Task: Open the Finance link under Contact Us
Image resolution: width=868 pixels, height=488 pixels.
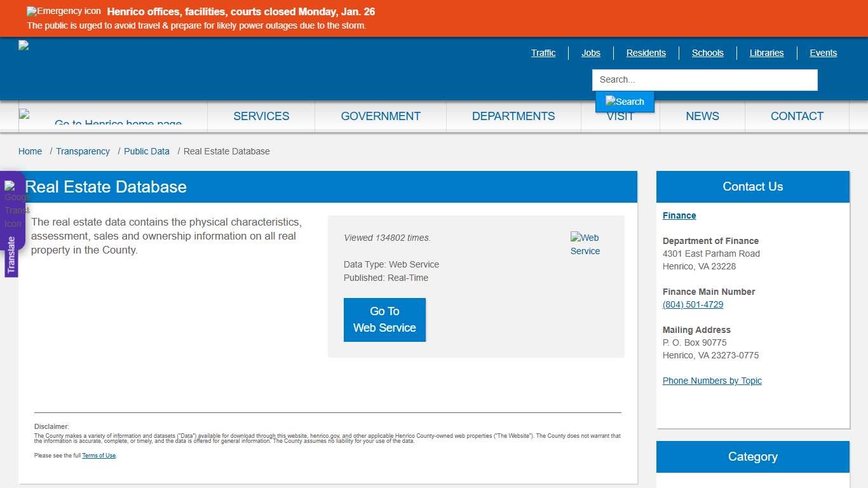Action: tap(679, 215)
